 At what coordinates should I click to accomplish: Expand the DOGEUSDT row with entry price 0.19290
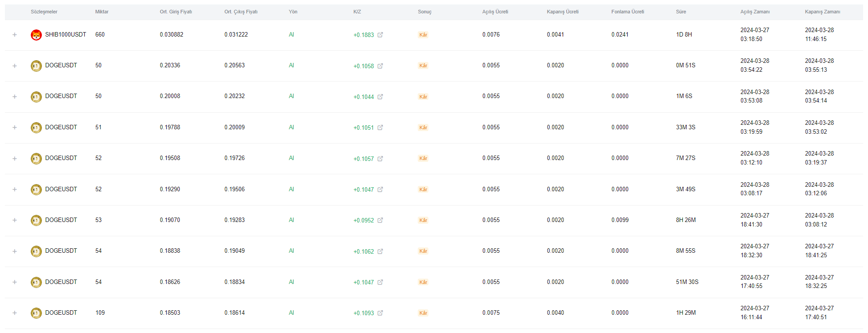pyautogui.click(x=15, y=189)
